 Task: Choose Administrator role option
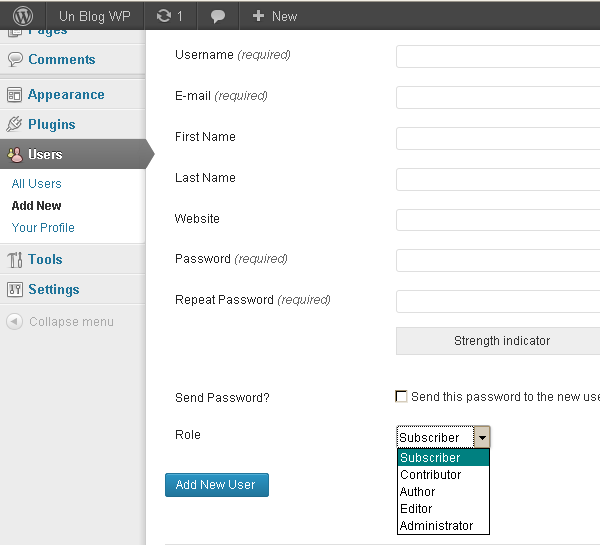436,526
